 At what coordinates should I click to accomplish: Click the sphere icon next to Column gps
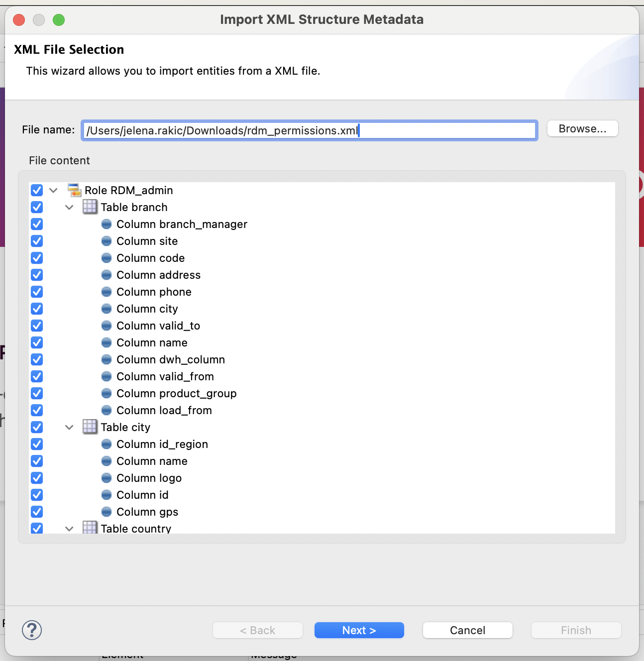click(x=107, y=512)
